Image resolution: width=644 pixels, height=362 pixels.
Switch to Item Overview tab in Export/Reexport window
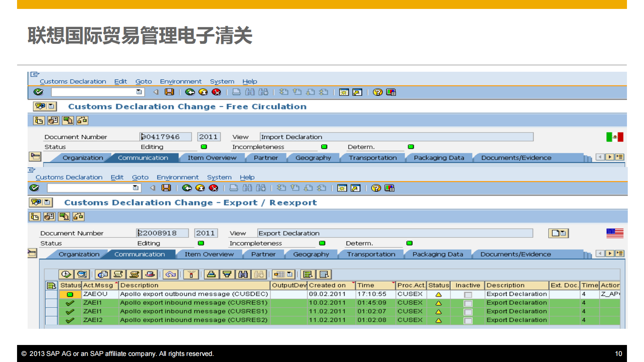click(209, 254)
